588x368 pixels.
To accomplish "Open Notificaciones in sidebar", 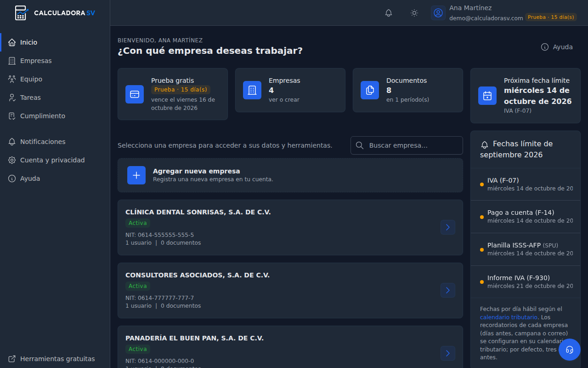I will click(55, 142).
